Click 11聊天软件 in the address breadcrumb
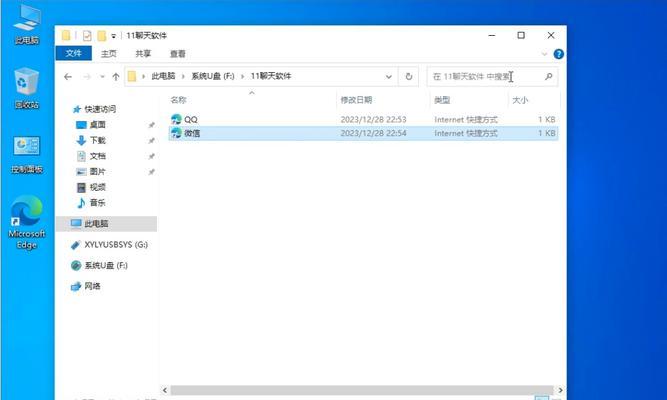This screenshot has height=400, width=667. click(x=271, y=76)
